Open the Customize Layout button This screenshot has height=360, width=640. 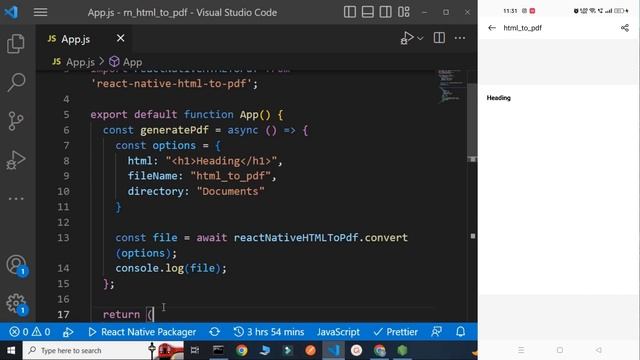point(403,12)
